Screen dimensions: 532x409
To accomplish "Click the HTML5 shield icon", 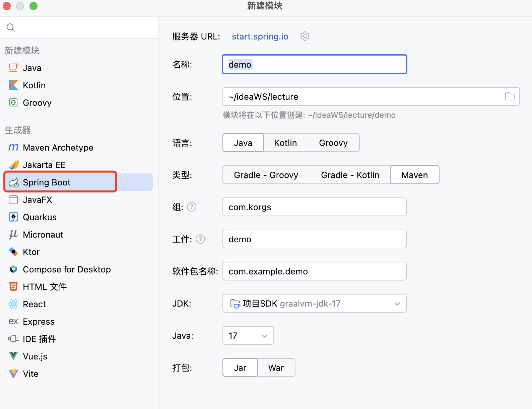I will point(13,287).
